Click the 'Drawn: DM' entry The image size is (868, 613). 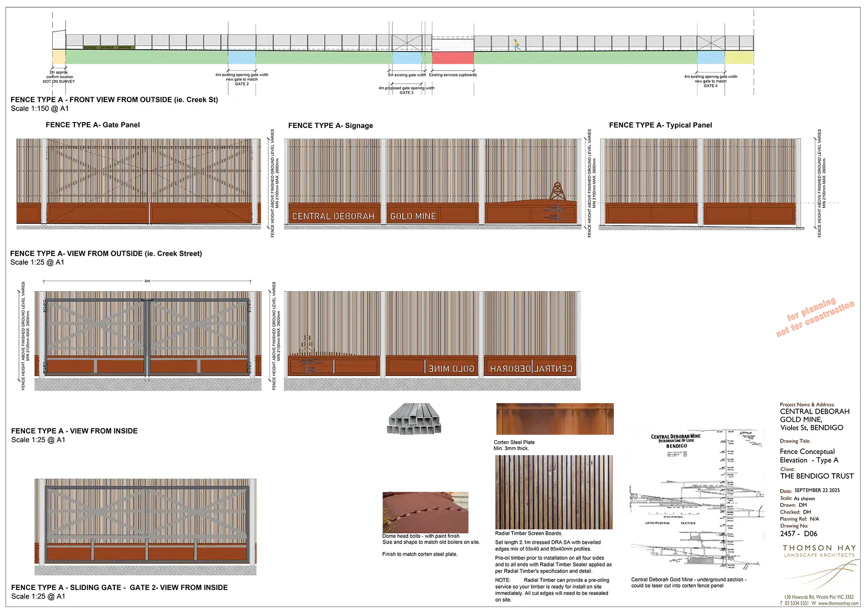click(x=793, y=505)
